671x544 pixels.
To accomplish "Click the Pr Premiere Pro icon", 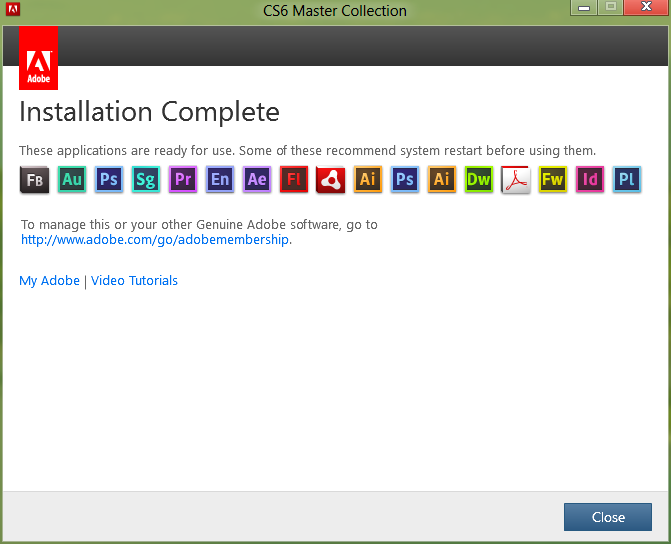I will (183, 179).
